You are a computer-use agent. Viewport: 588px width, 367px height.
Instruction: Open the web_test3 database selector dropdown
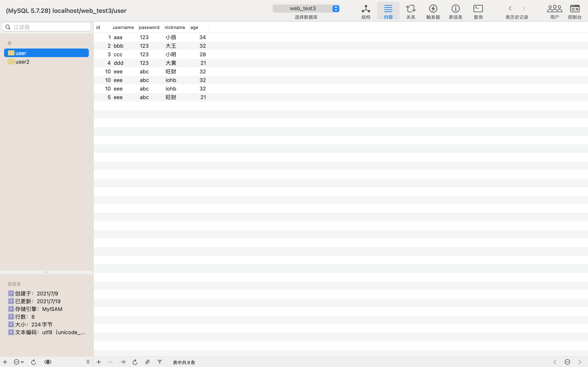306,9
